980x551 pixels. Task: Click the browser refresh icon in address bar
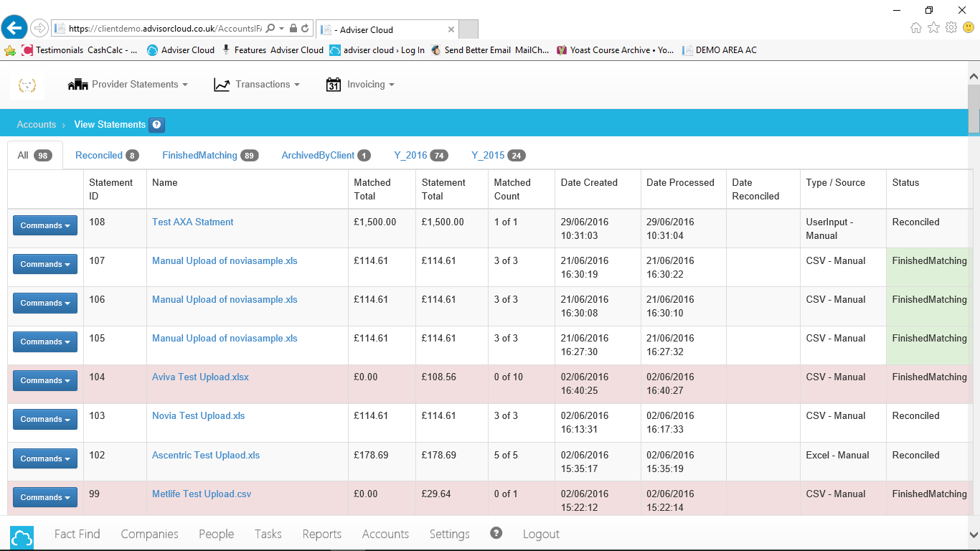pos(306,29)
